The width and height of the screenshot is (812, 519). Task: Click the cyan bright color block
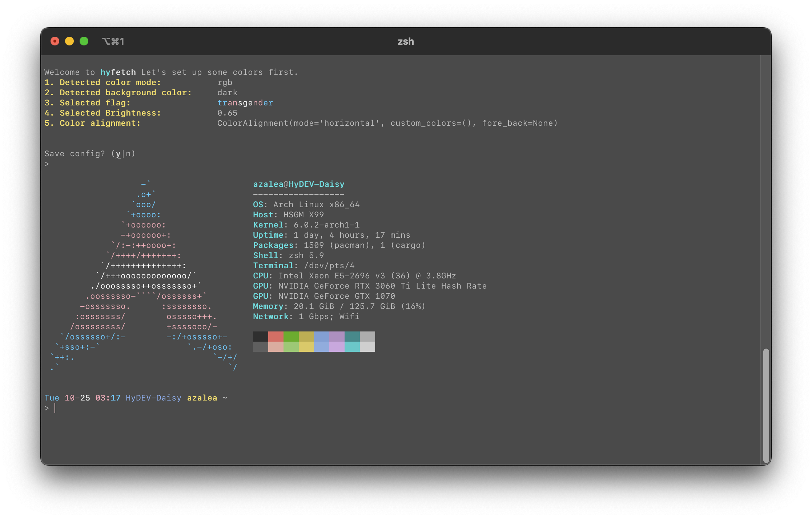click(352, 347)
